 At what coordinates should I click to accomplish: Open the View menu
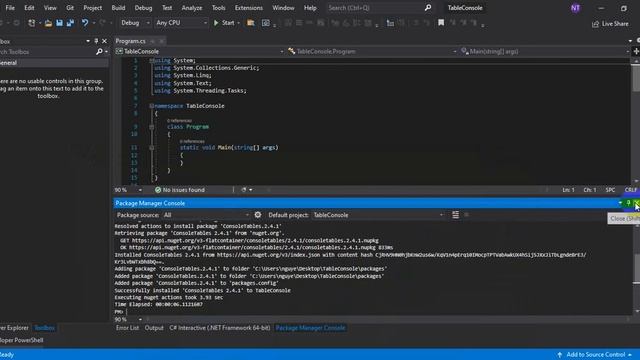coord(50,8)
